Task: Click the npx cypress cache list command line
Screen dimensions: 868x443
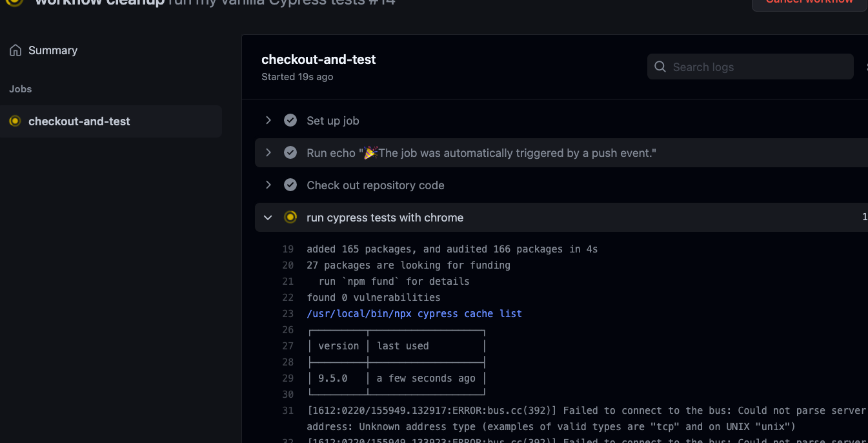Action: (x=414, y=314)
